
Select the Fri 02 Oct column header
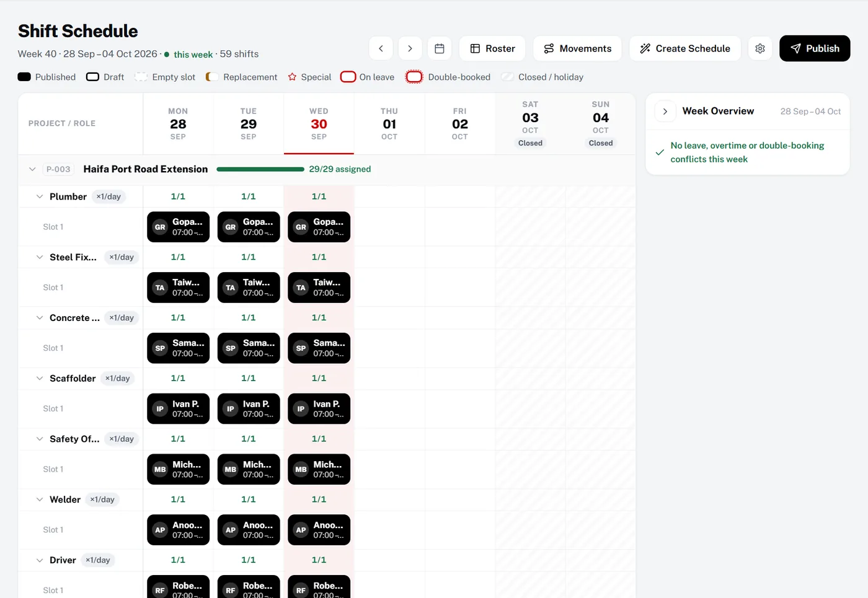tap(460, 124)
